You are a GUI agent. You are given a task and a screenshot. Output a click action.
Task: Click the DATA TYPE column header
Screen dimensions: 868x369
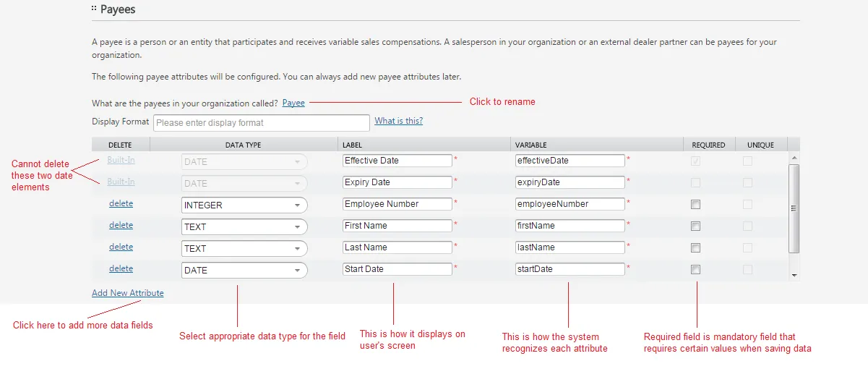243,145
